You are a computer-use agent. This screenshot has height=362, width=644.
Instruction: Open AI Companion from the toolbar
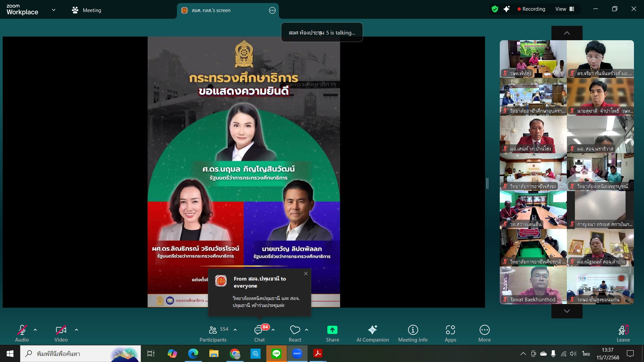372,330
